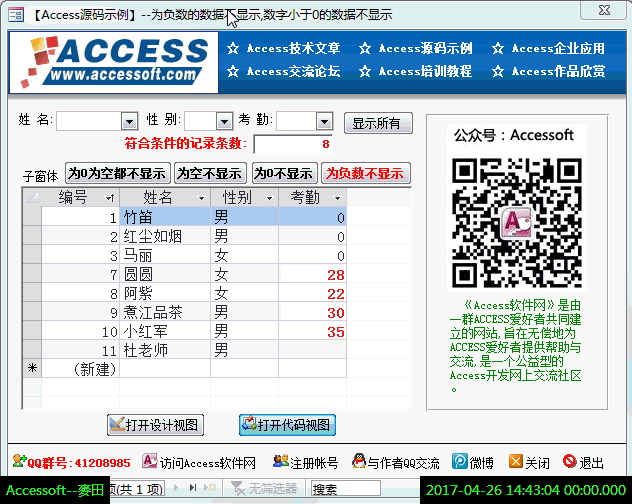This screenshot has height=504, width=632.
Task: Click the Accessoft QR code image
Action: coord(517,223)
